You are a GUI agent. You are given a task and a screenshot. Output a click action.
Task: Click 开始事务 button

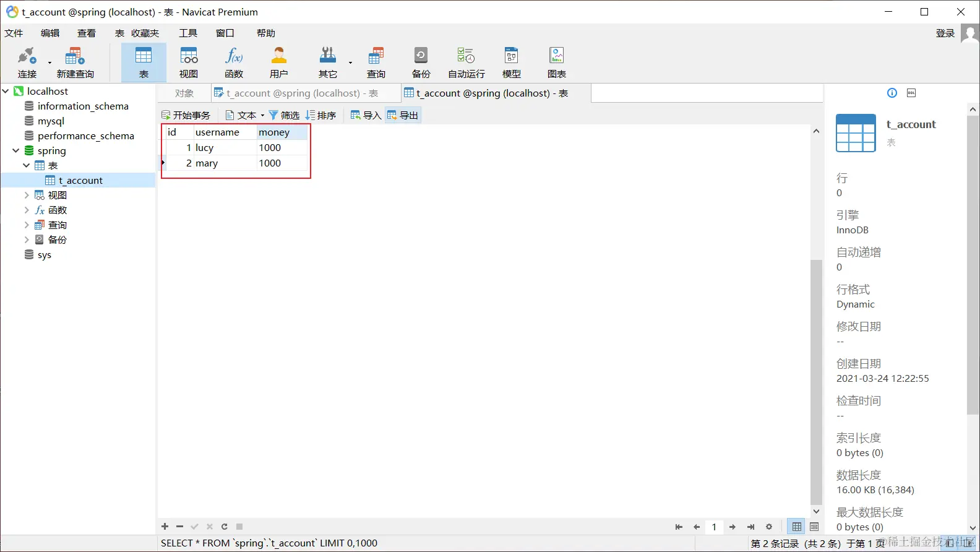[186, 115]
